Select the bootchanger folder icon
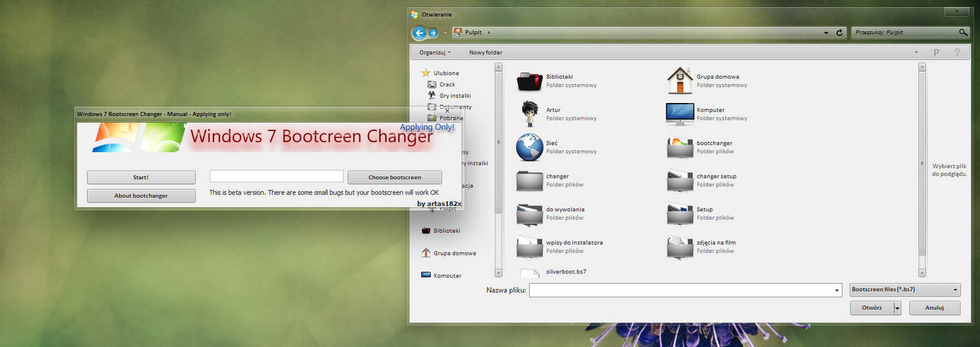Viewport: 980px width, 347px height. click(x=680, y=147)
